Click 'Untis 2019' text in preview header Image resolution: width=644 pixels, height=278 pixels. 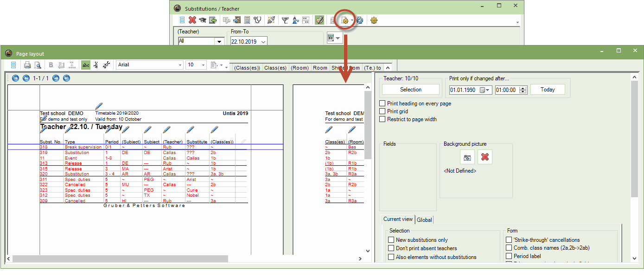tap(236, 113)
